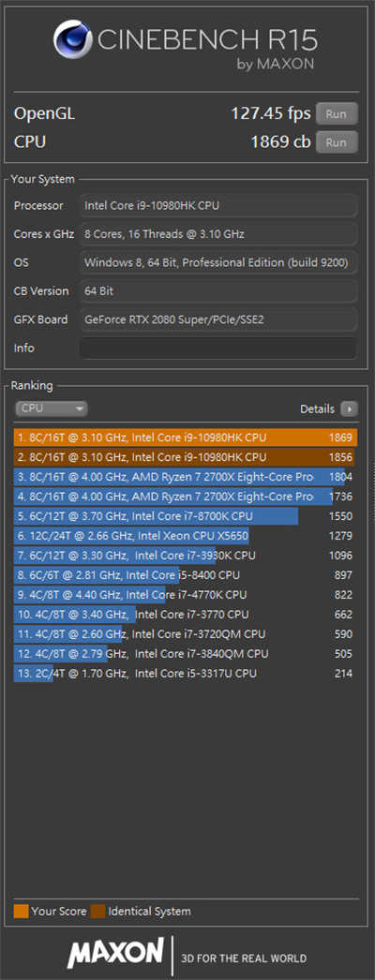
Task: Click the GFX Board GeForce RTX 2080 field
Action: 218,319
